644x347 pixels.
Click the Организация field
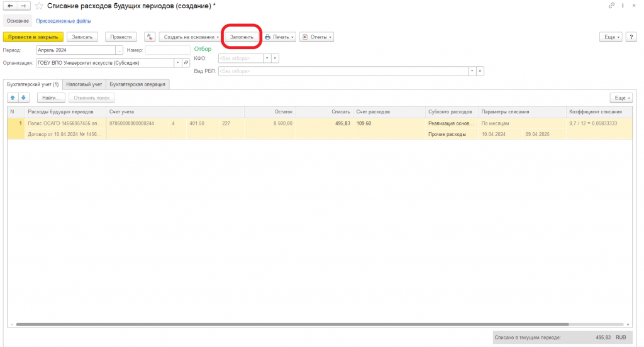coord(105,63)
